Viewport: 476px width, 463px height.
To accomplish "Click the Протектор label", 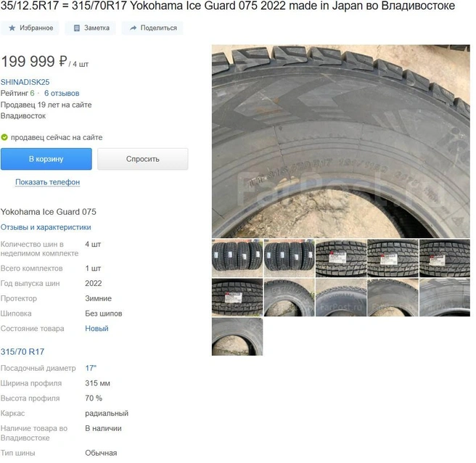I will [19, 298].
